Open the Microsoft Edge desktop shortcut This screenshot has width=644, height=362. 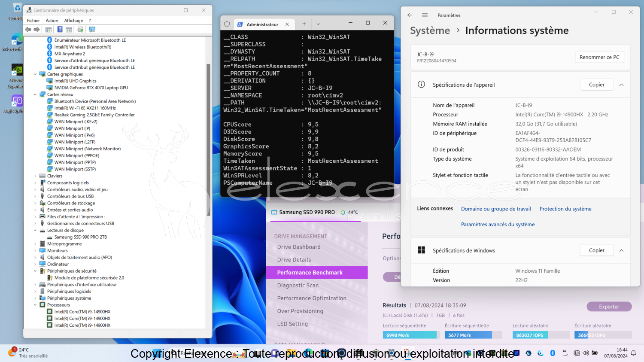click(16, 42)
